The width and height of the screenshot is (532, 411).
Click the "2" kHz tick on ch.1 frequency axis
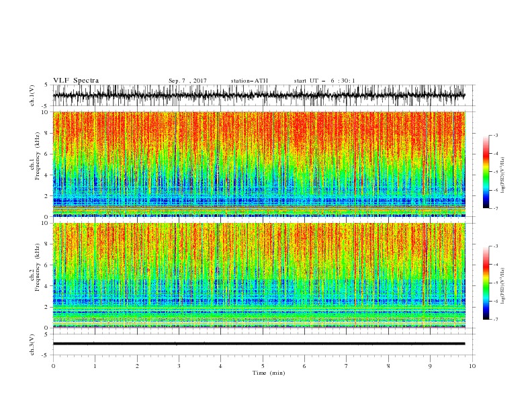48,196
